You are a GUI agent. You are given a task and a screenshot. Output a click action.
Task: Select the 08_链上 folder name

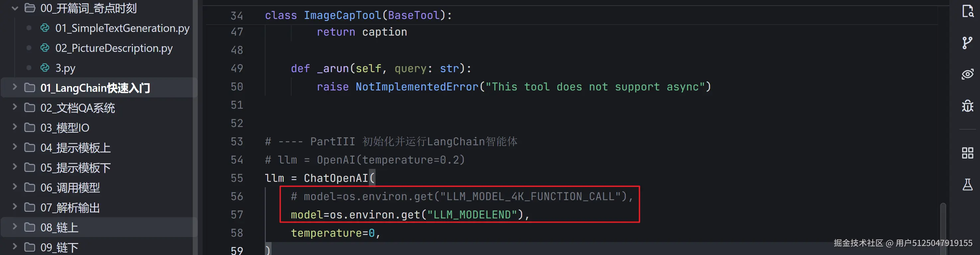tap(59, 228)
